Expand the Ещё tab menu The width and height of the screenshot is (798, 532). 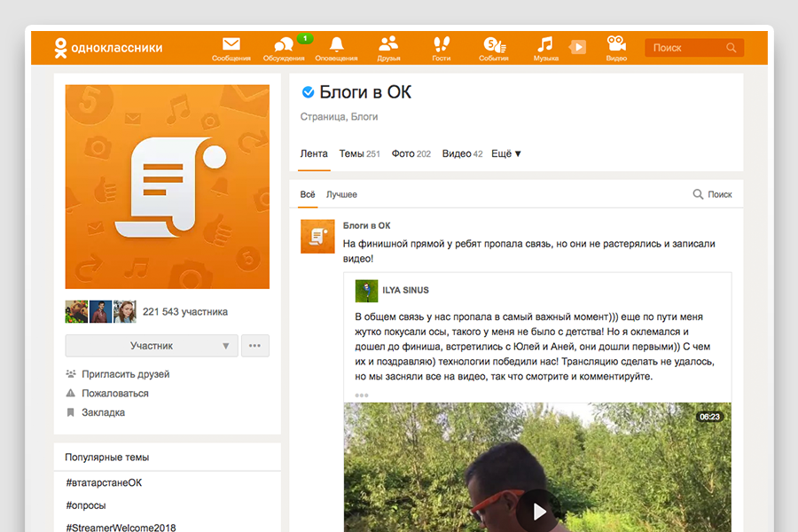pyautogui.click(x=506, y=153)
